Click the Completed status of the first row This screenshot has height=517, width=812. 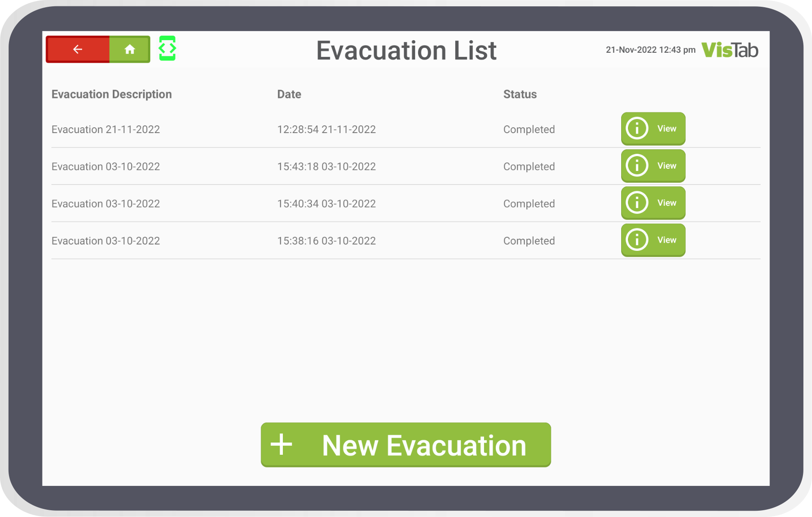[529, 129]
